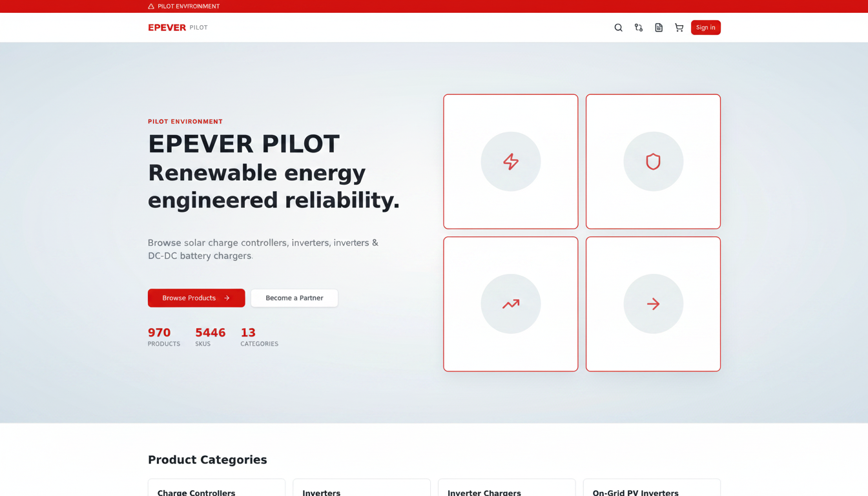
Task: Click the Pilot Environment banner text
Action: coord(189,6)
